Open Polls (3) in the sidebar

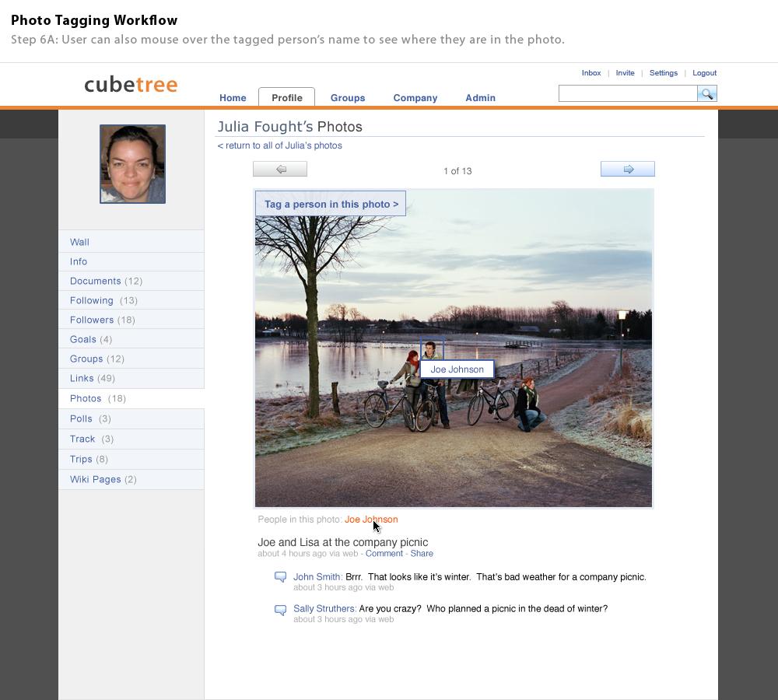[131, 418]
